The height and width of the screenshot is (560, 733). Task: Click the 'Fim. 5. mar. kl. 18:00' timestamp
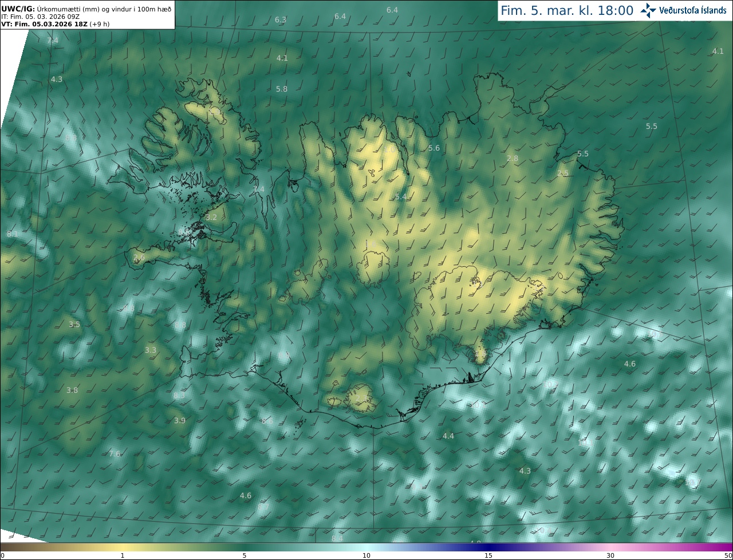click(567, 10)
